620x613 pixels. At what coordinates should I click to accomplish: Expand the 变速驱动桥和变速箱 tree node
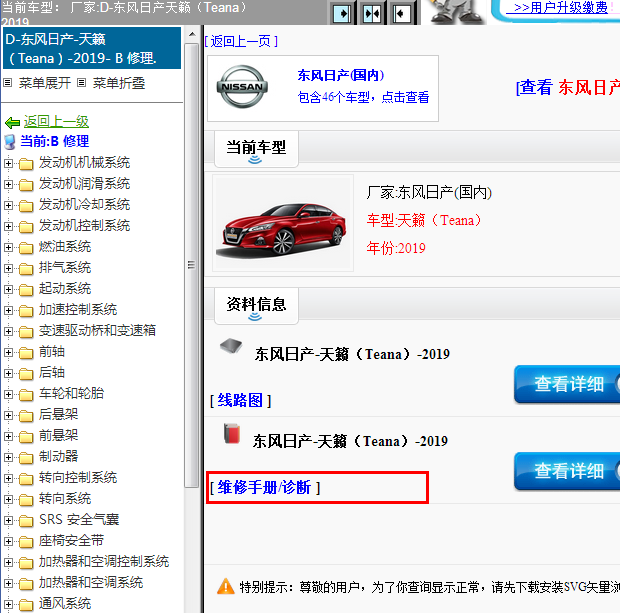[x=8, y=331]
